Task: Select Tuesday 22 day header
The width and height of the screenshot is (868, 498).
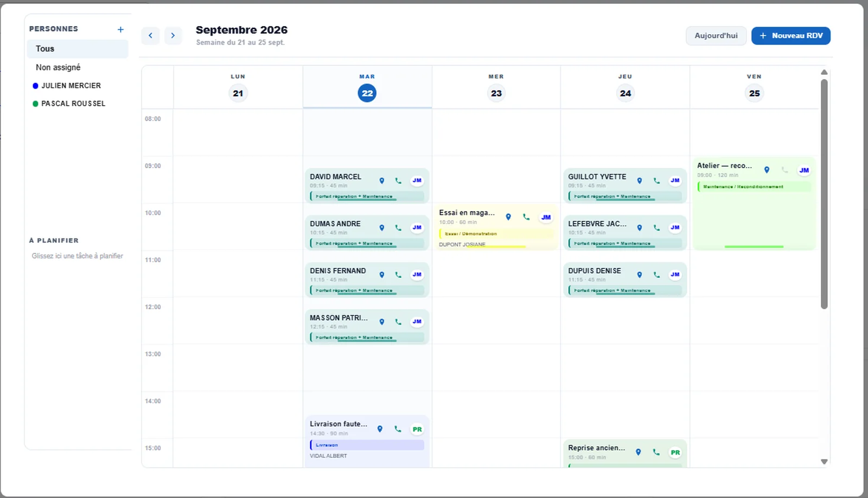Action: (x=367, y=87)
